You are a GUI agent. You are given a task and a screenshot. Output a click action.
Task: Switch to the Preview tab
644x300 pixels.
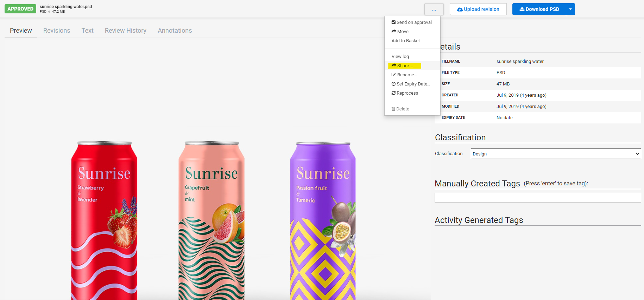pos(21,31)
